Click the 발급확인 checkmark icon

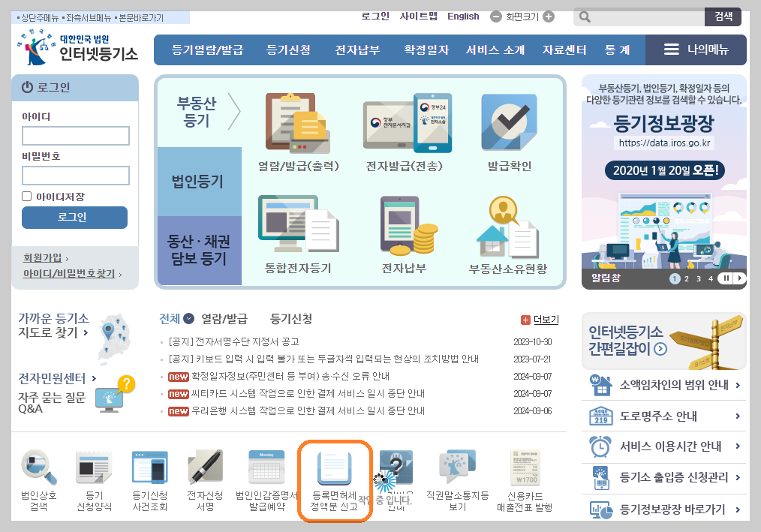pyautogui.click(x=509, y=122)
